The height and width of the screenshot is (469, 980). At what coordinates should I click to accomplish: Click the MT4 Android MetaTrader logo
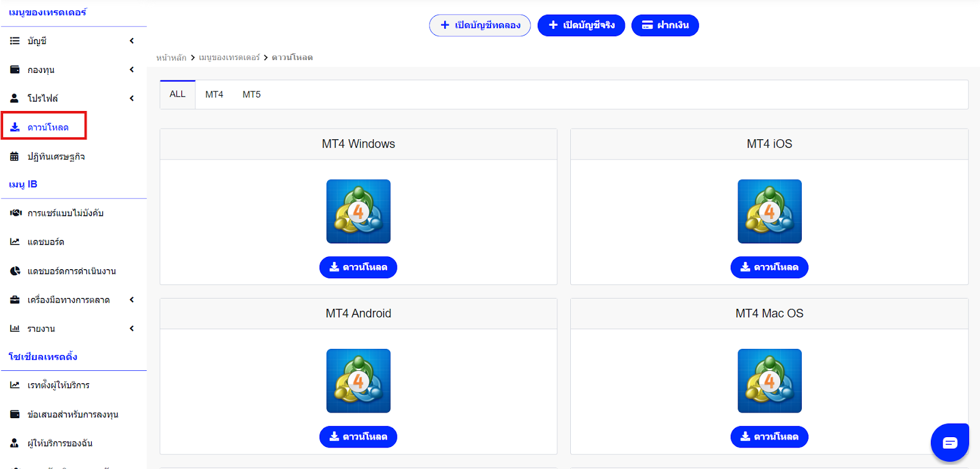coord(358,381)
